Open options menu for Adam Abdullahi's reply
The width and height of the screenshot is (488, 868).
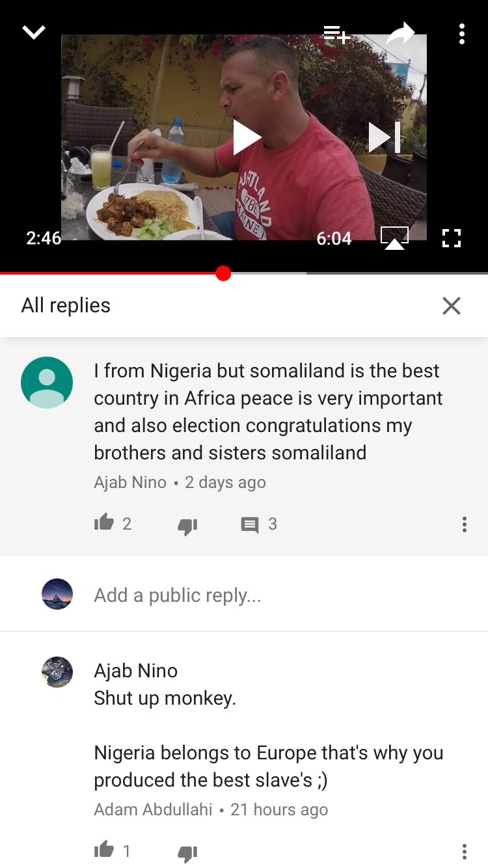coord(464,851)
